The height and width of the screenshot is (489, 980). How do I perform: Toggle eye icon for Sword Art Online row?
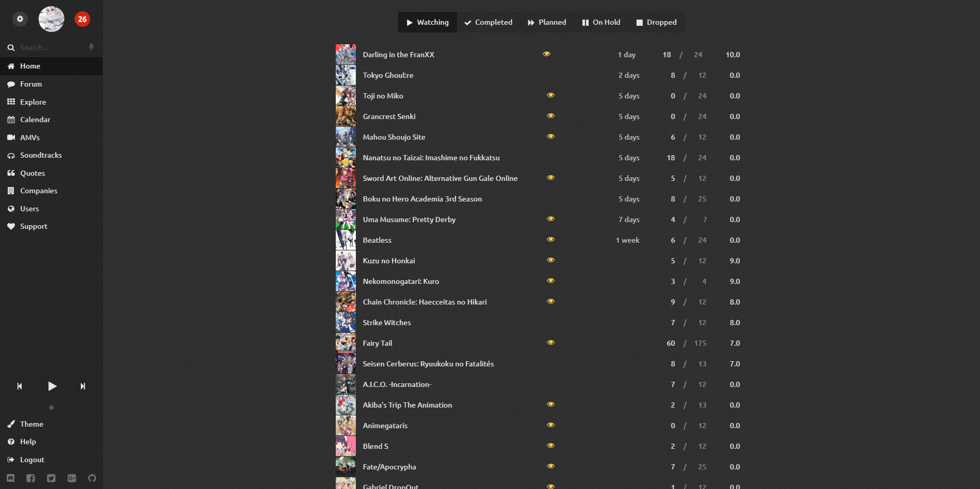coord(551,177)
